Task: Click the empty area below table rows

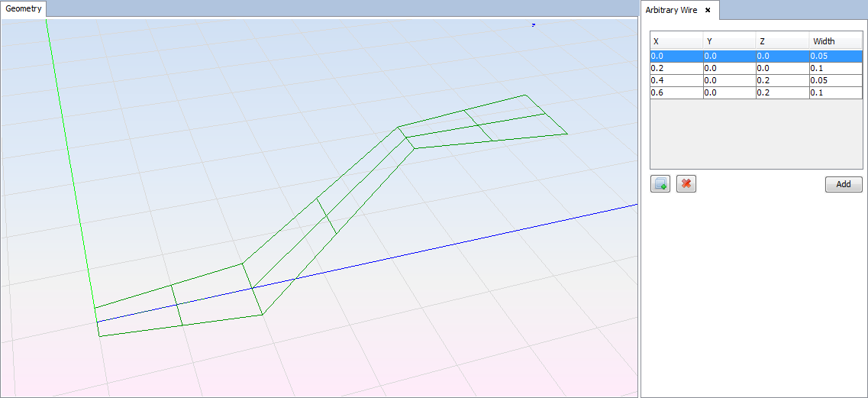Action: (756, 134)
